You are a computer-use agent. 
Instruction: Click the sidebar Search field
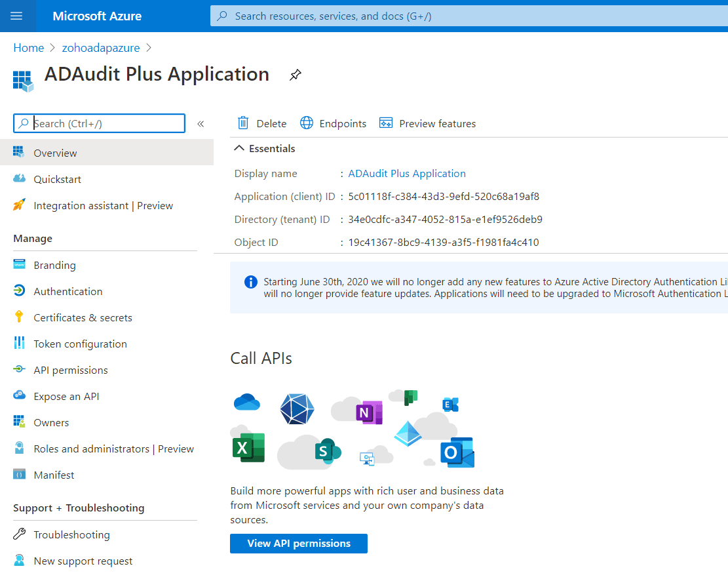(x=105, y=123)
